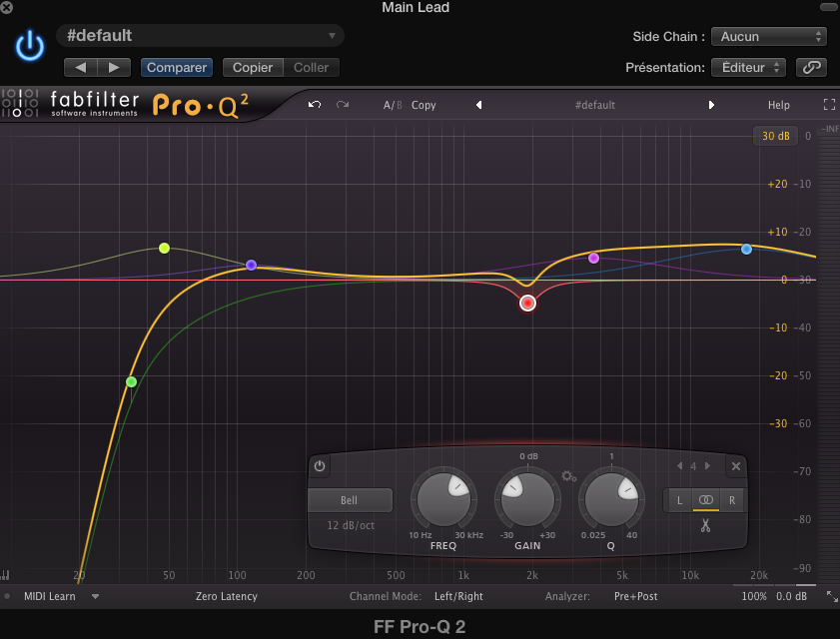Click the resize handle at bottom right
Image resolution: width=840 pixels, height=639 pixels.
(x=832, y=596)
